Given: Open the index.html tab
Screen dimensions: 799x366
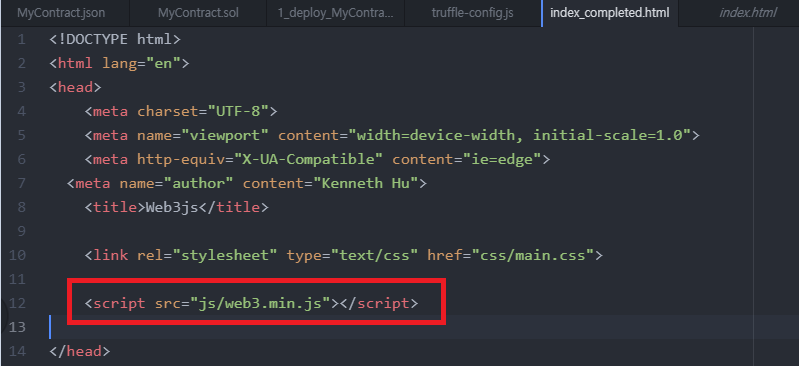Looking at the screenshot, I should pos(748,13).
